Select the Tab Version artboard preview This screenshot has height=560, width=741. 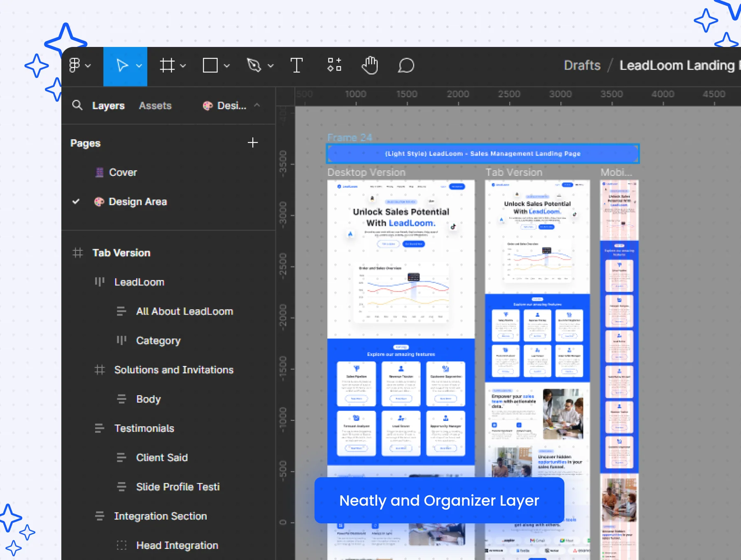[537, 369]
